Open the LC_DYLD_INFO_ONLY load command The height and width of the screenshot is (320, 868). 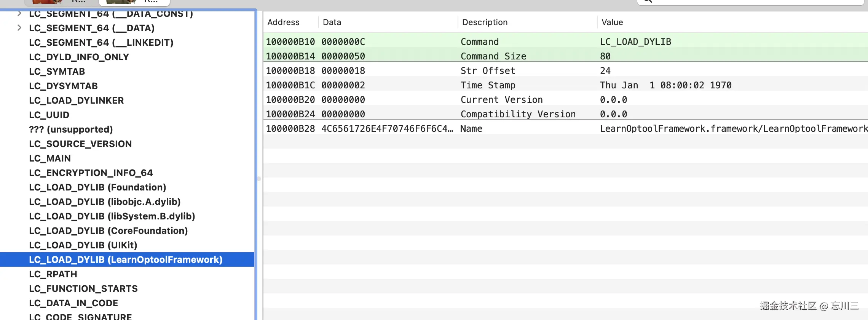[79, 57]
